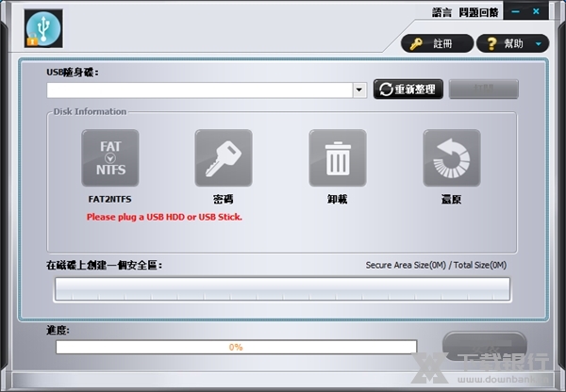The height and width of the screenshot is (392, 566).
Task: Click the 'Disk Information' group label
Action: pos(90,111)
